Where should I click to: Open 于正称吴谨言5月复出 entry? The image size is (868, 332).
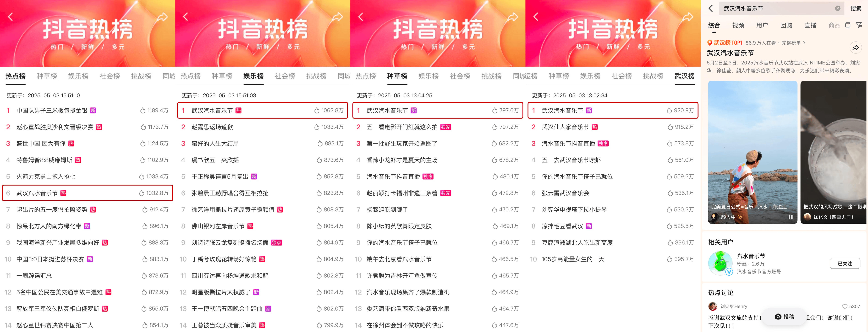point(262,177)
